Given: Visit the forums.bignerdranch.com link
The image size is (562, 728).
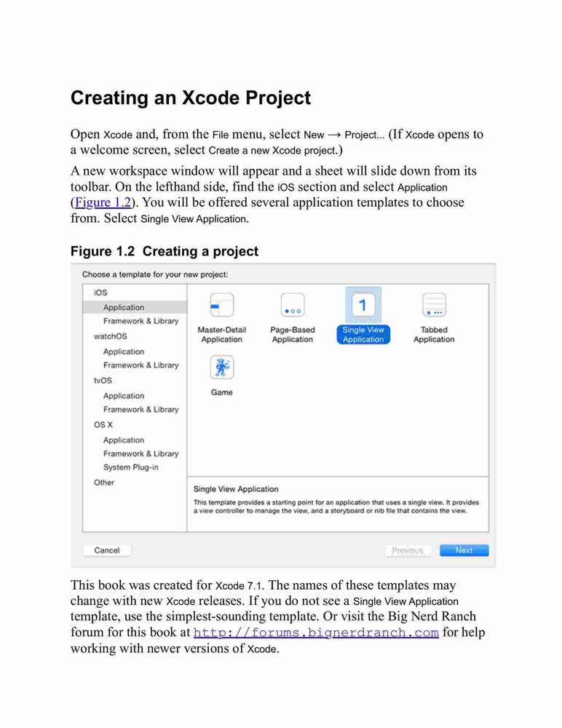Looking at the screenshot, I should 316,633.
